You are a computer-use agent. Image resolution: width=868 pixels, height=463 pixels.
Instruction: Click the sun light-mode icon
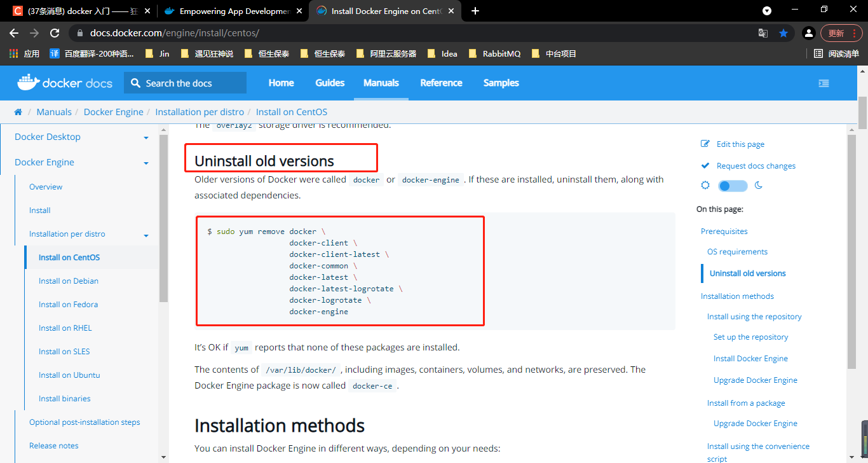pyautogui.click(x=705, y=186)
